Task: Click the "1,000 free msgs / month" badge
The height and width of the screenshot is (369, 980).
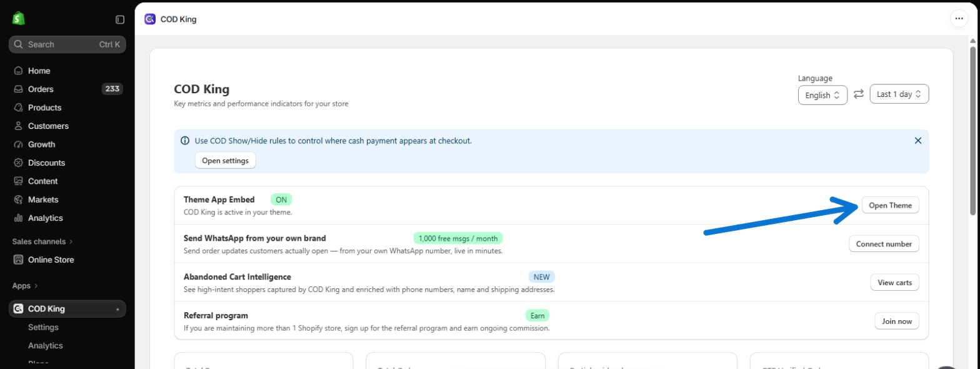Action: tap(458, 238)
